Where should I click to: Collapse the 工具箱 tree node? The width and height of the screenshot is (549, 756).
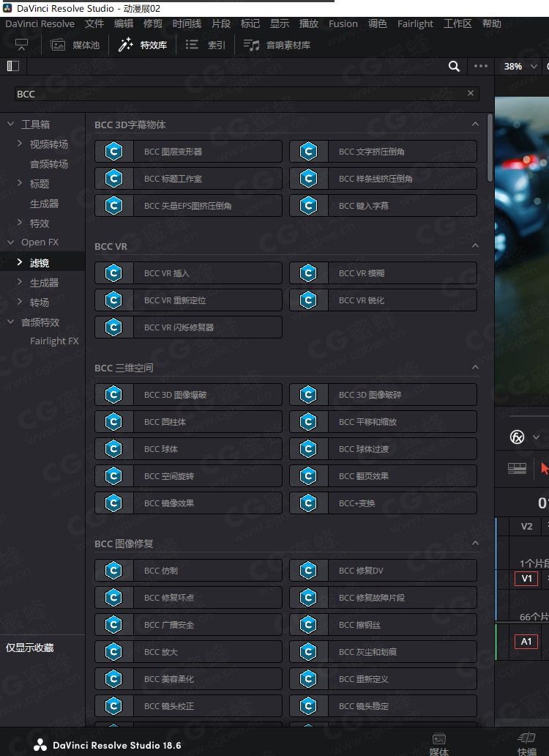point(10,125)
